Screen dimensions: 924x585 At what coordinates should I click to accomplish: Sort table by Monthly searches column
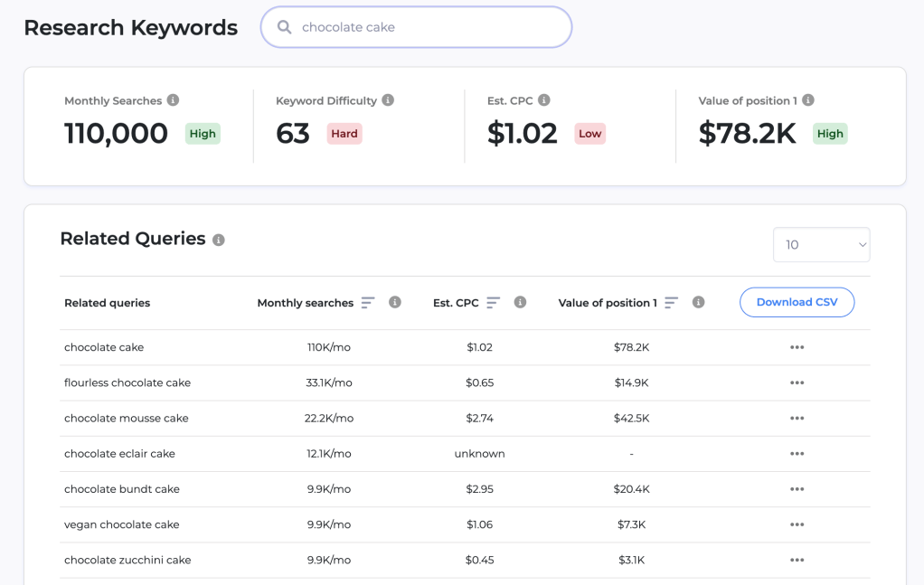(368, 303)
